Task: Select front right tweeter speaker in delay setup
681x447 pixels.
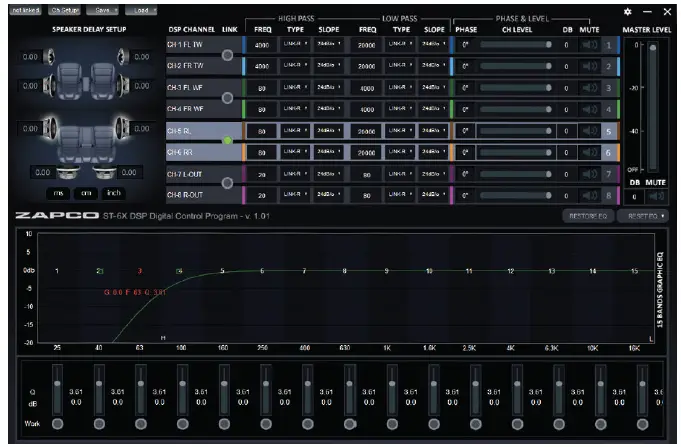Action: coord(123,56)
